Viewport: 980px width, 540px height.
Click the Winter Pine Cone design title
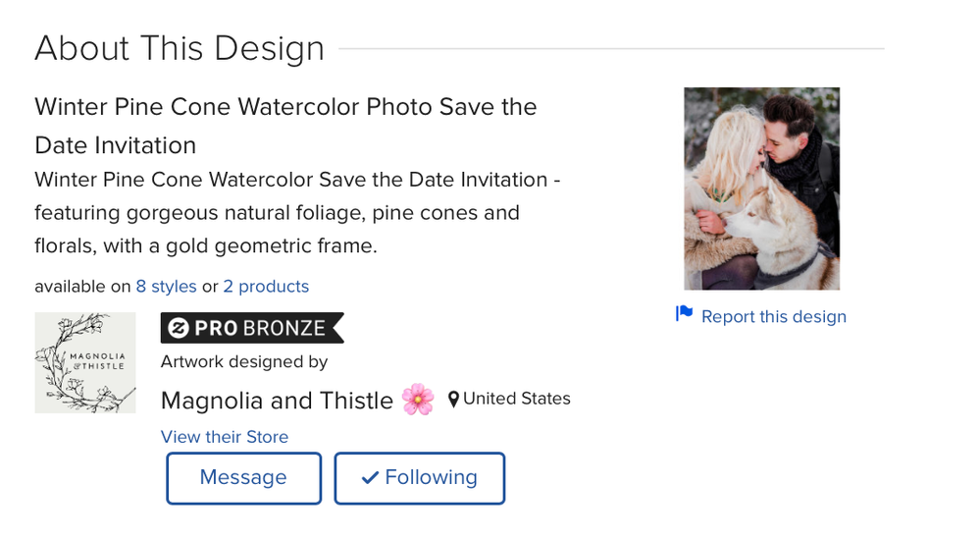tap(285, 125)
